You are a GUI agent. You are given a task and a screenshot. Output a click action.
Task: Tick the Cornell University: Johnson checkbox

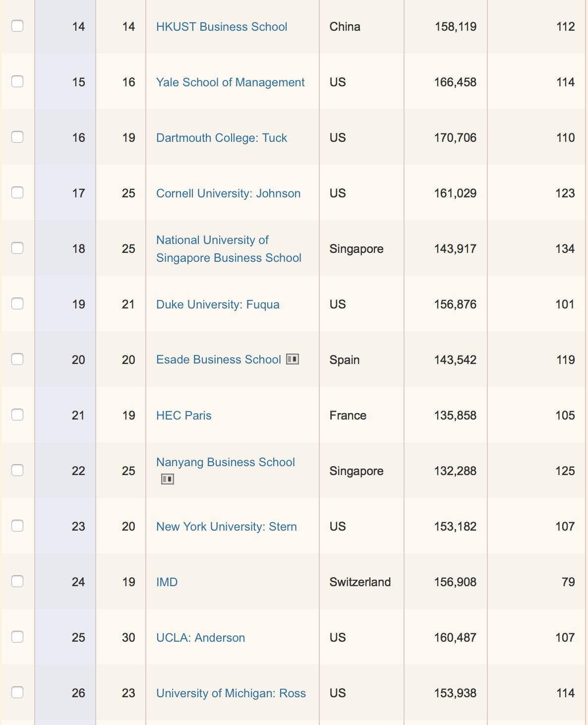coord(17,192)
